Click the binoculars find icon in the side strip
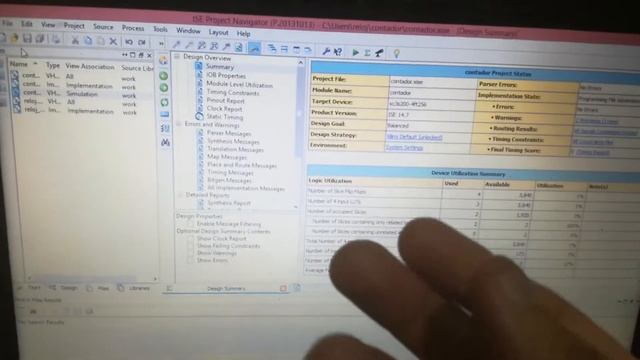Viewport: 640px width, 360px height. (165, 142)
